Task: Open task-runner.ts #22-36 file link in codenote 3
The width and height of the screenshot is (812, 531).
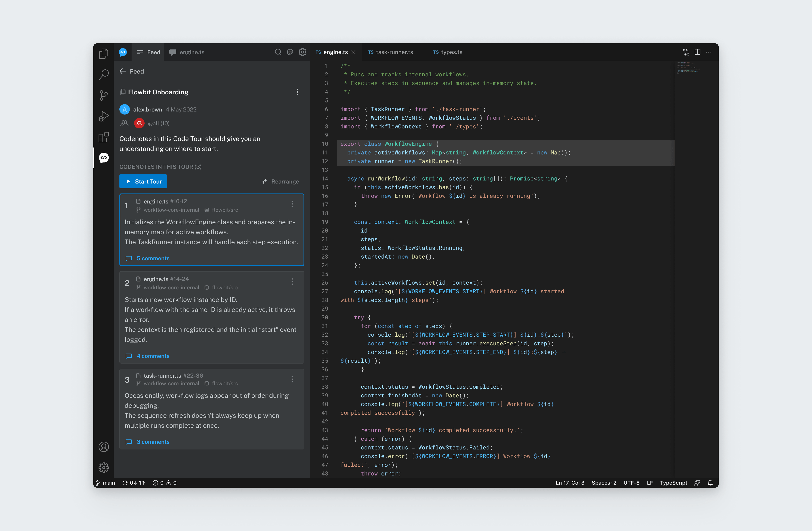Action: point(170,376)
